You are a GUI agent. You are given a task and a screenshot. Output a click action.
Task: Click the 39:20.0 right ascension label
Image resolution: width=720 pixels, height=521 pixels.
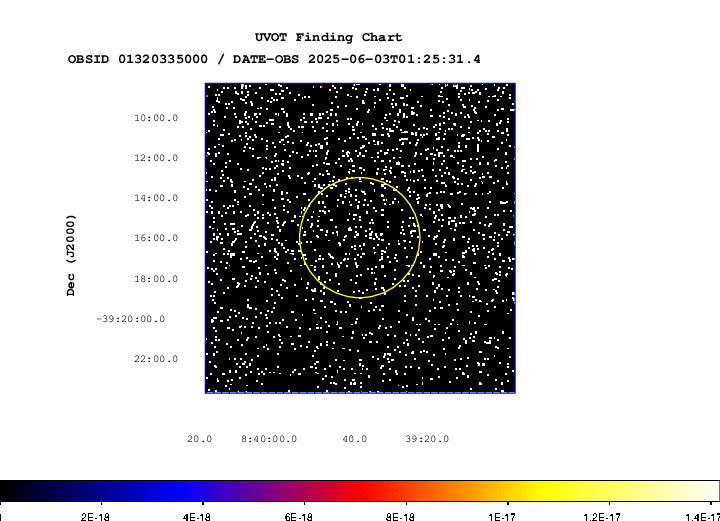pos(427,439)
